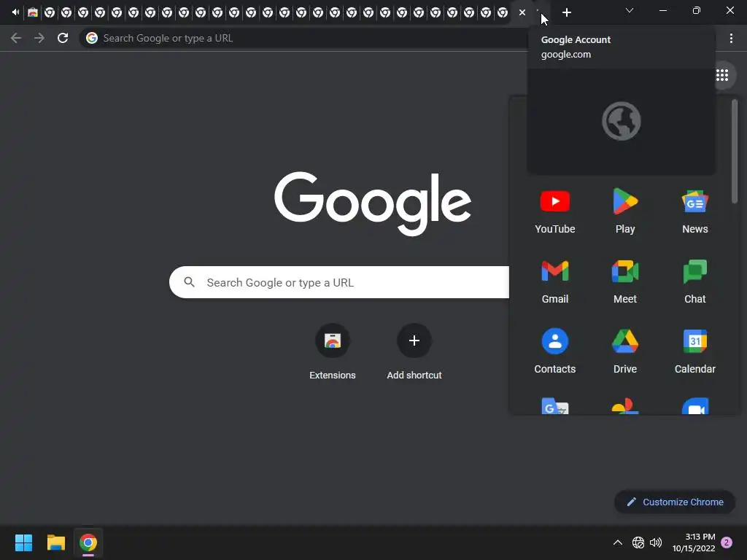
Task: Click the Google icon in address bar
Action: point(92,38)
